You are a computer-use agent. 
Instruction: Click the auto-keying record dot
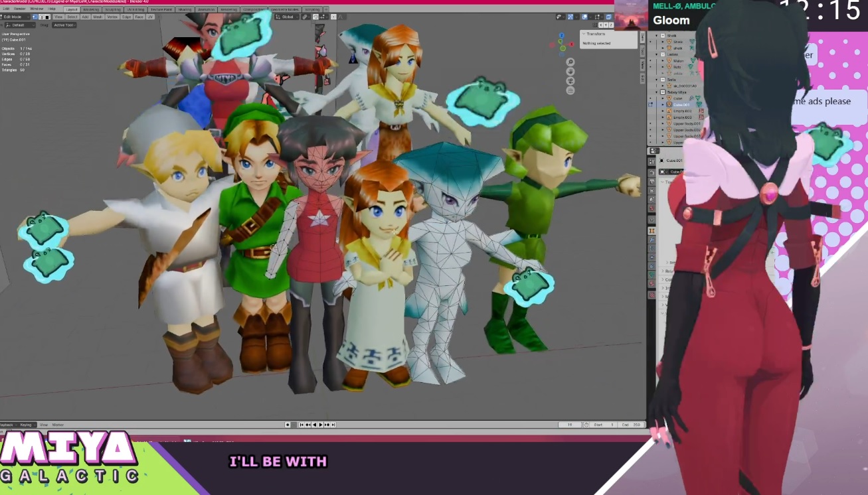click(288, 425)
